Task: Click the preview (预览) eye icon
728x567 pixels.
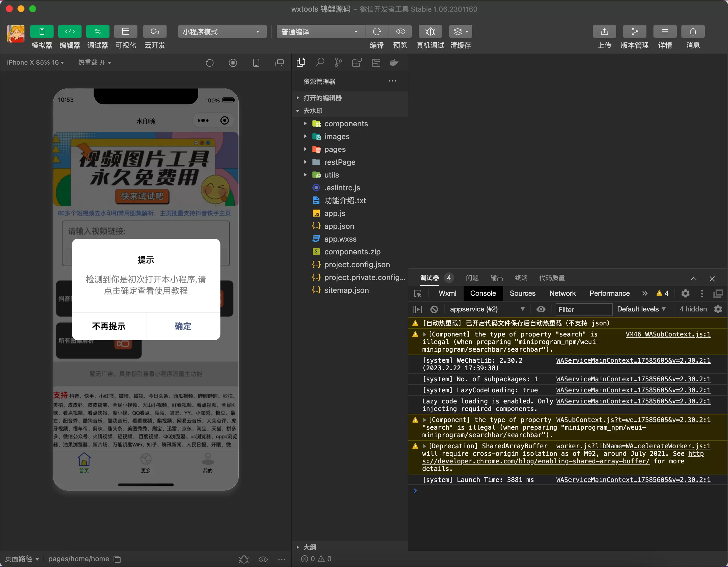Action: (x=400, y=32)
